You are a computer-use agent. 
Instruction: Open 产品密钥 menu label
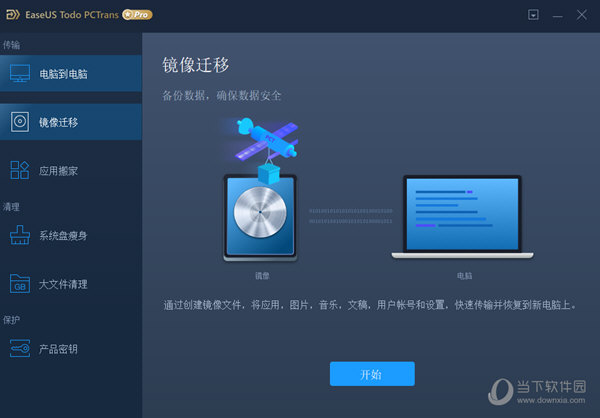click(59, 349)
